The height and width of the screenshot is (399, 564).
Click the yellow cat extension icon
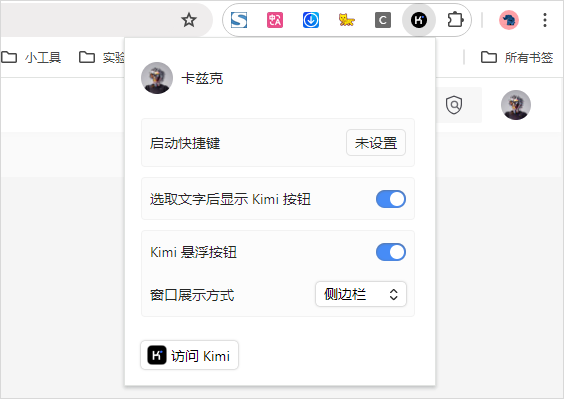(x=347, y=20)
